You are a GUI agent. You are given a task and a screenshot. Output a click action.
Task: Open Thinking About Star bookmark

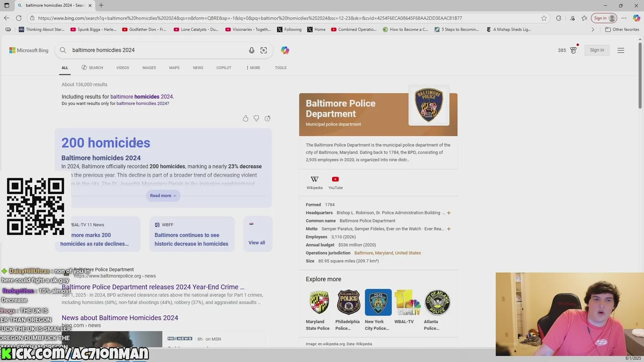click(x=42, y=30)
